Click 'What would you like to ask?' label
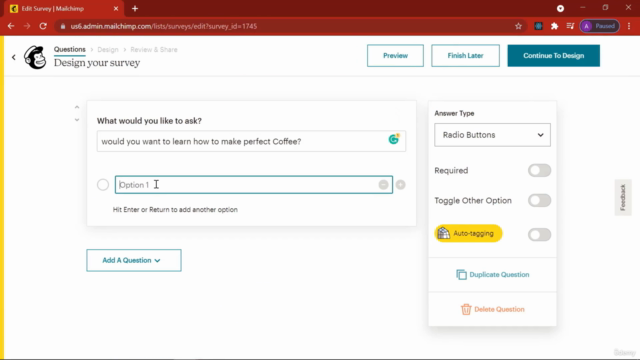The image size is (640, 360). [149, 121]
